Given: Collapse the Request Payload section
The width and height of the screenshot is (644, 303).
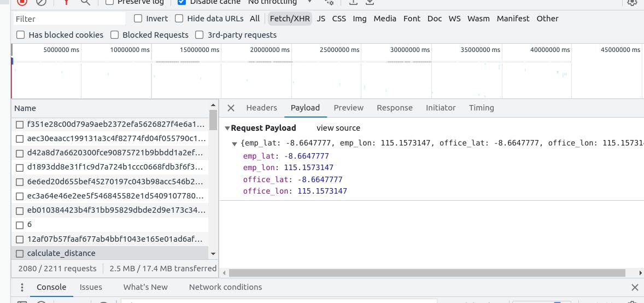Looking at the screenshot, I should click(x=227, y=129).
